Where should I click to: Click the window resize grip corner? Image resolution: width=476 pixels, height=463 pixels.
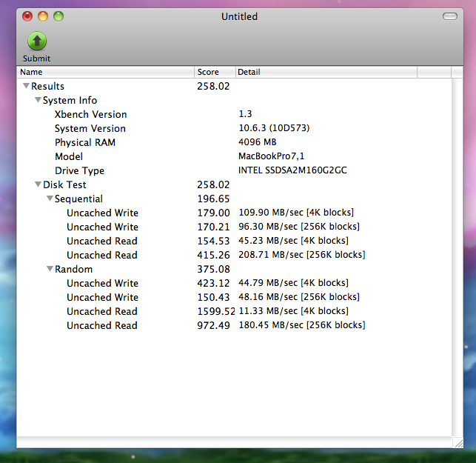(457, 443)
